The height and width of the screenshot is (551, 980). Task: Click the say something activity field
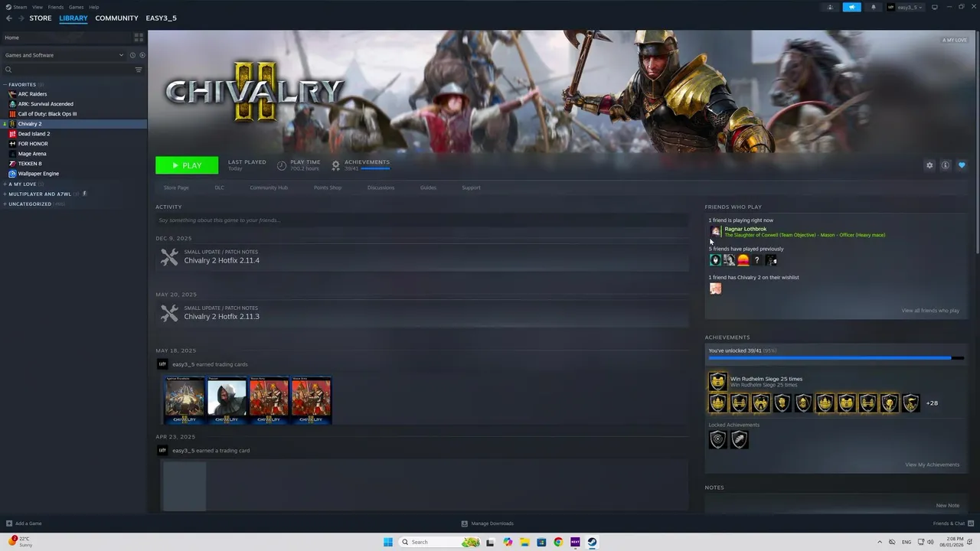pos(422,220)
